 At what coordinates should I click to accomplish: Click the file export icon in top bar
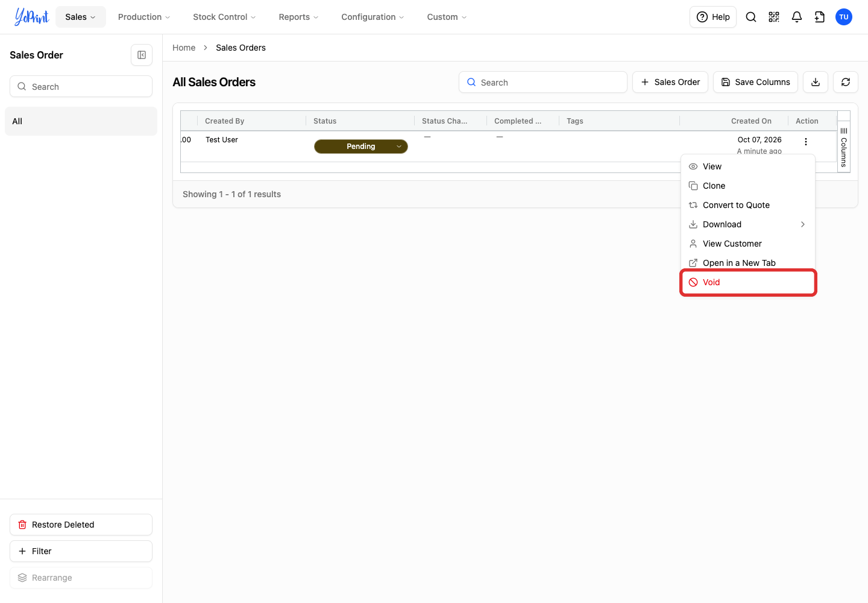point(820,17)
